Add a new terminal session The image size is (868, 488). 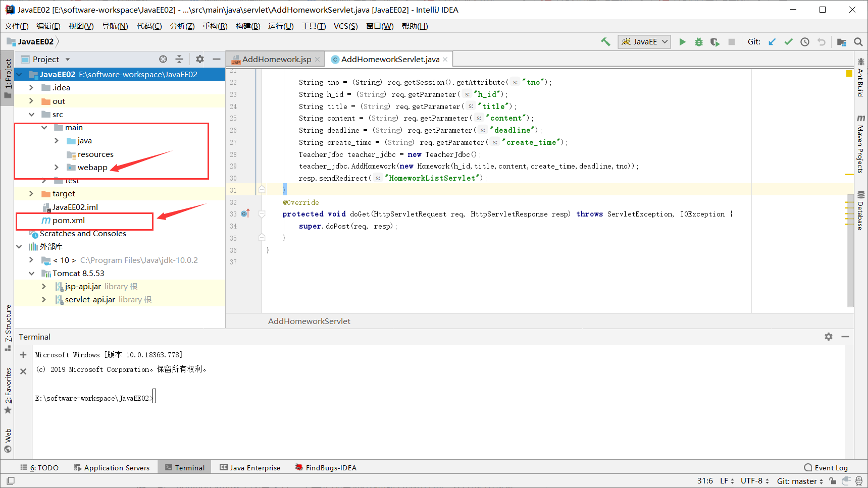click(x=23, y=355)
